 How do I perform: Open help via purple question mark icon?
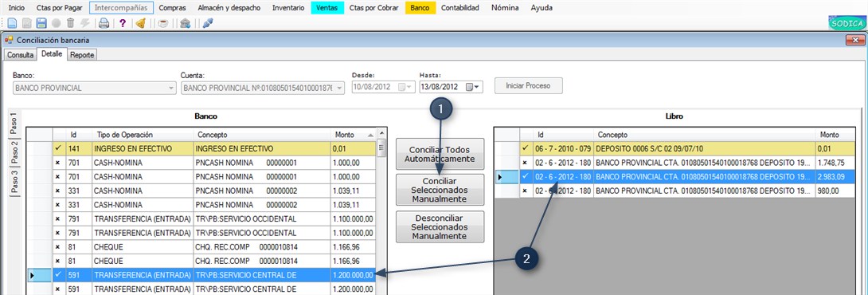tap(123, 23)
